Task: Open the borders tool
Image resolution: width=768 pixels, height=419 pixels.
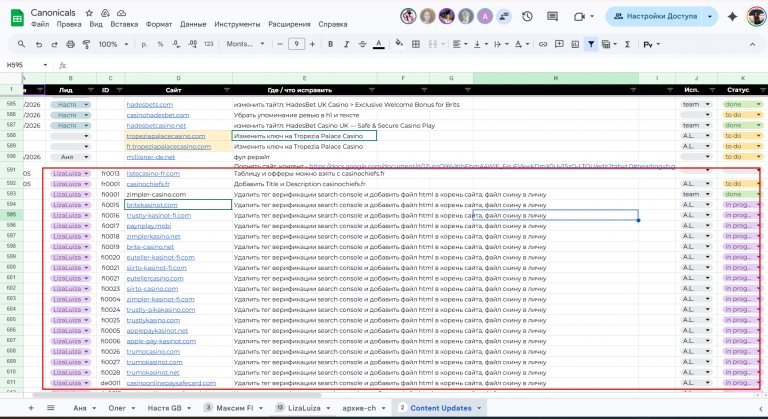Action: point(416,44)
